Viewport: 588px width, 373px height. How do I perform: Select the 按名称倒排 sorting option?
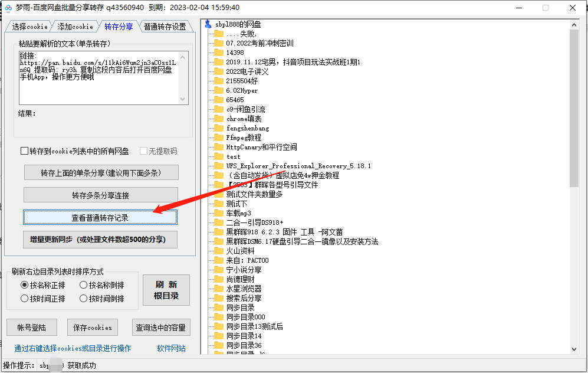click(x=83, y=284)
